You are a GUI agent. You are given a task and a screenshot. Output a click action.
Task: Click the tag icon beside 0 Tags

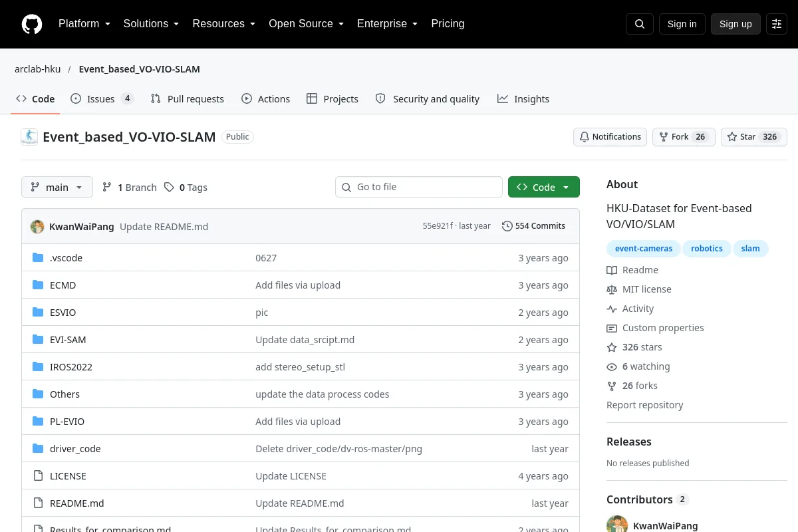pos(170,188)
